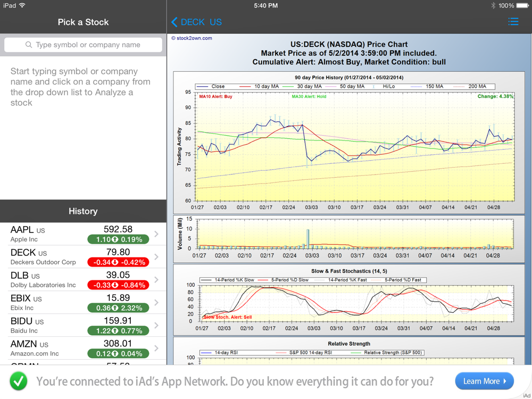Tap AMZN green change badge 0.12 0.04%
Viewport: 532px width, 399px height.
(118, 354)
